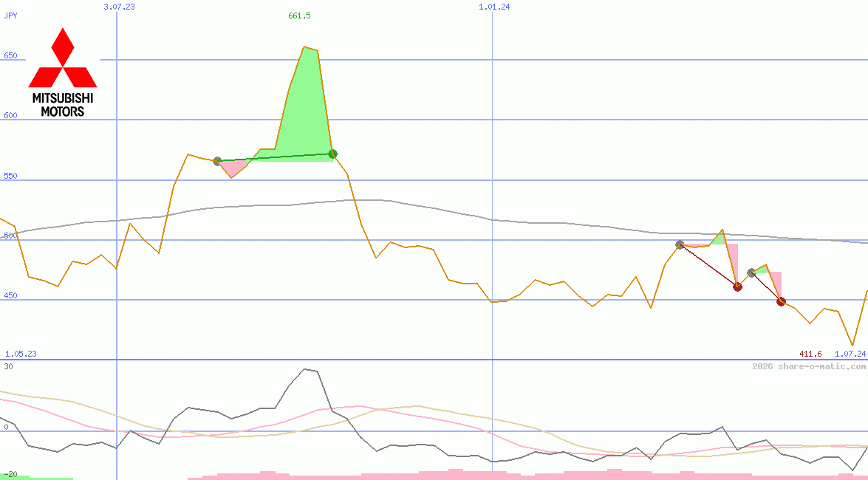Click the gray start marker of the upper trendline
This screenshot has height=480, width=868.
coord(217,160)
